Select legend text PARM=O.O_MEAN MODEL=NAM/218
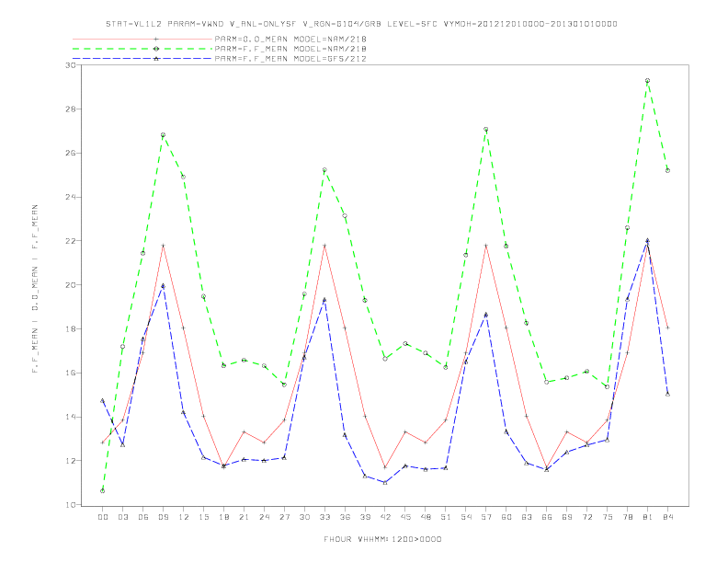This screenshot has height=563, width=728. 290,39
